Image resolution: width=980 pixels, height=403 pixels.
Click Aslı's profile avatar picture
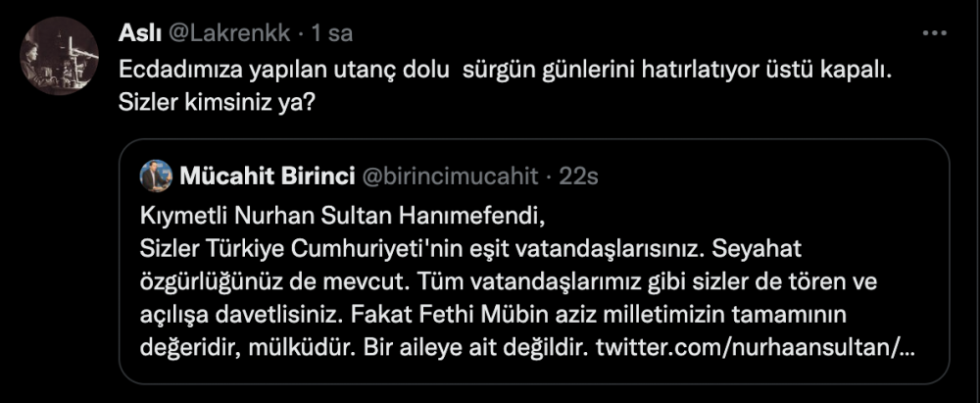pyautogui.click(x=61, y=57)
